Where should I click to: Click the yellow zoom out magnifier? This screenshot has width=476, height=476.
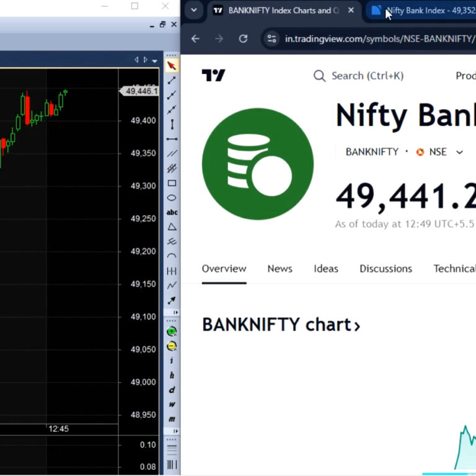pos(172,346)
